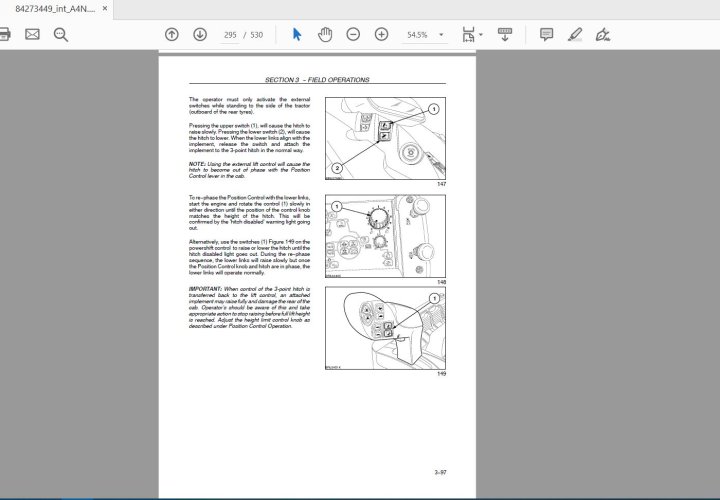The width and height of the screenshot is (720, 500).
Task: Activate the selection arrow tool
Action: click(297, 34)
